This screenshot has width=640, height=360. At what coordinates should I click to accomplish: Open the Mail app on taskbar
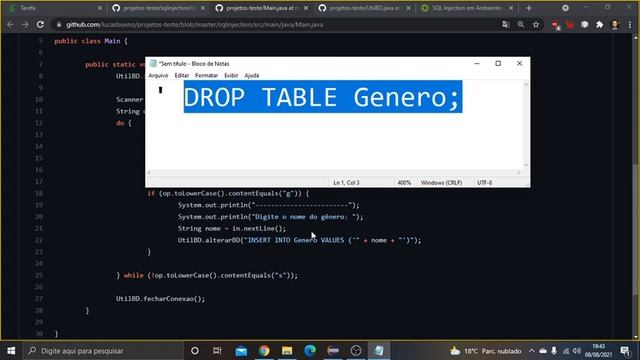(x=241, y=351)
